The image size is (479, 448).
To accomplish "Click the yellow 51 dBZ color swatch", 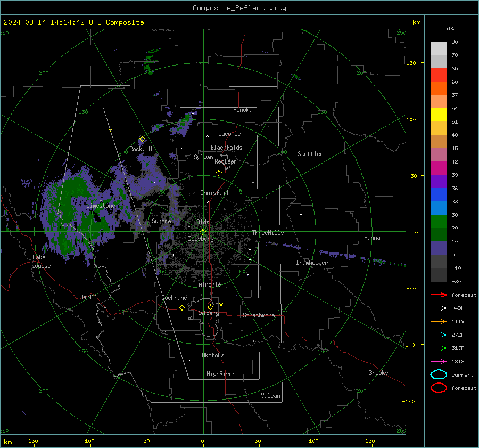I will point(439,115).
